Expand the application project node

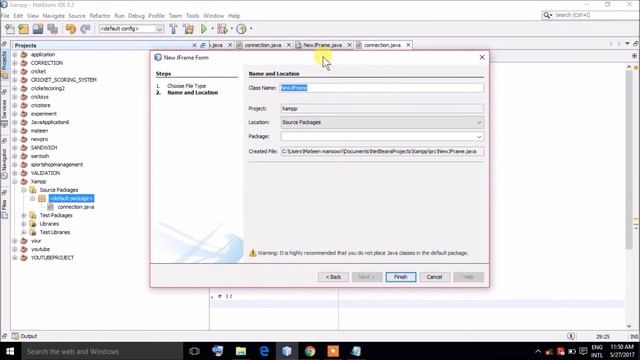pyautogui.click(x=15, y=54)
